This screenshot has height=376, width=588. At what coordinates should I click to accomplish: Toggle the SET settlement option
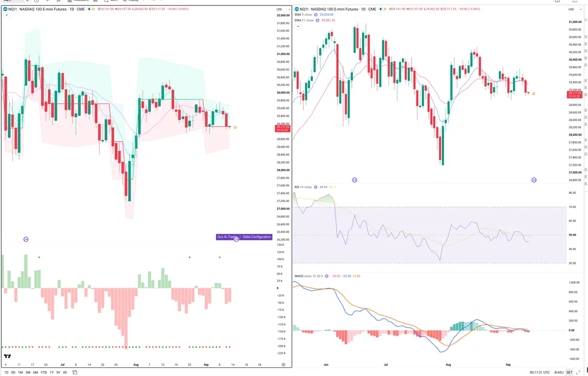tap(569, 373)
